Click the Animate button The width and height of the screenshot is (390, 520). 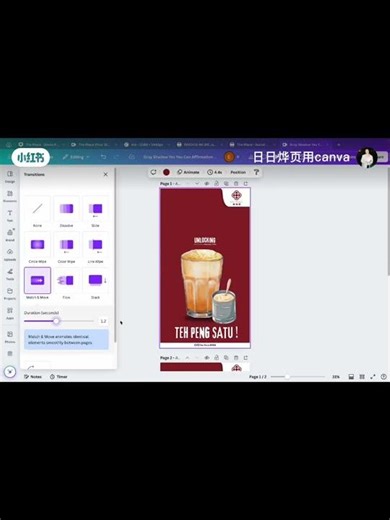[x=188, y=172]
